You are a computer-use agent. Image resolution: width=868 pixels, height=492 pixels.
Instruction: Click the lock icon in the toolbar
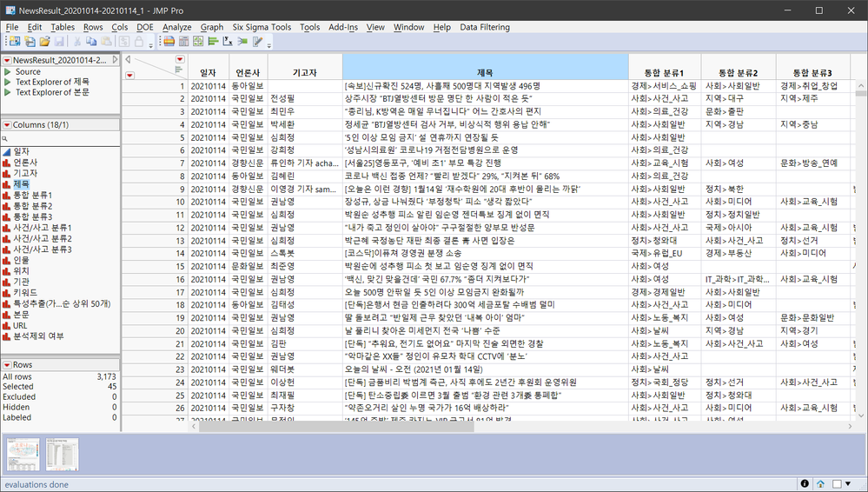tap(139, 42)
